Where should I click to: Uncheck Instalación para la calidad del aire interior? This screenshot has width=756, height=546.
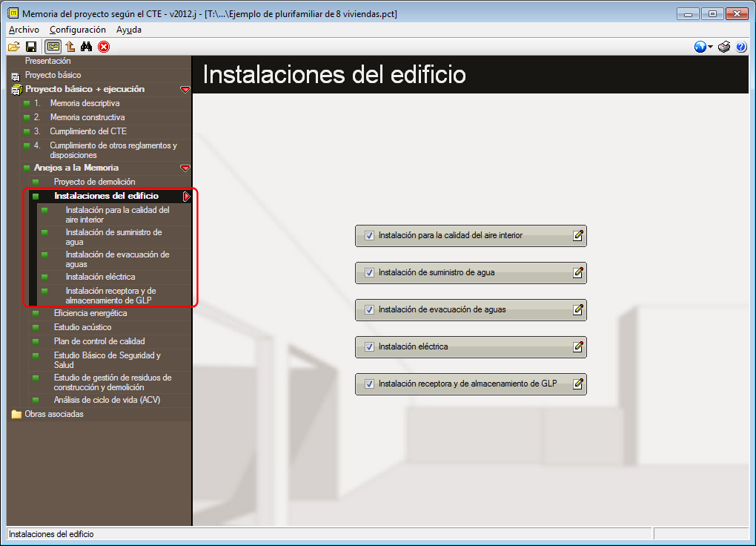[x=369, y=236]
